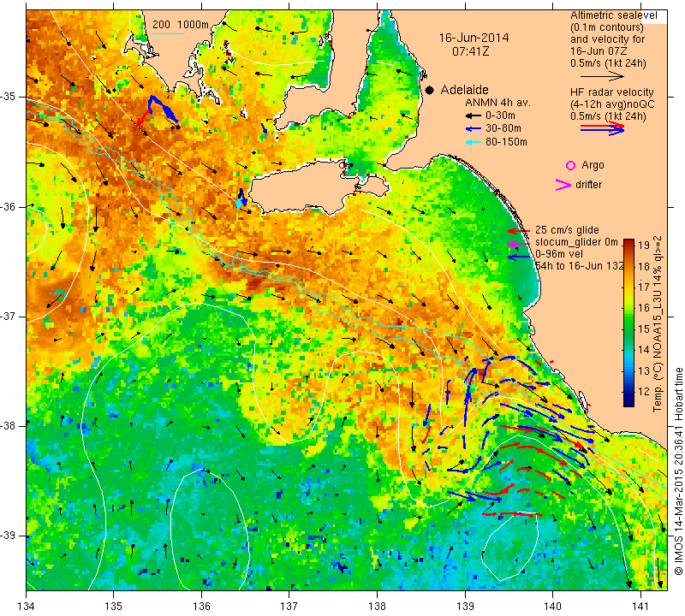This screenshot has height=616, width=685.
Task: Click the latitude axis label -35
Action: tap(9, 97)
